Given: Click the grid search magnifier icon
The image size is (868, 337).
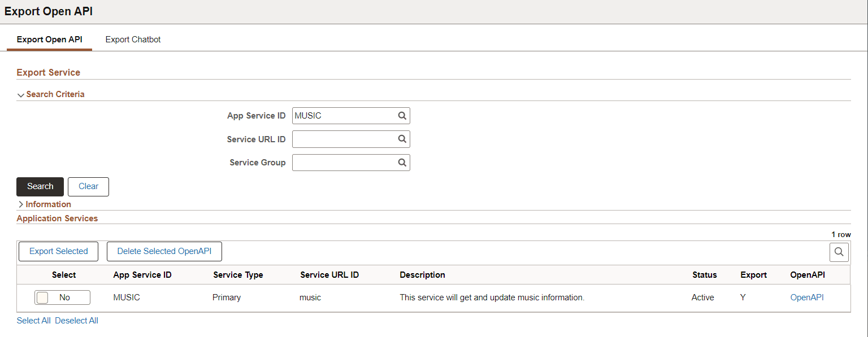Looking at the screenshot, I should (x=839, y=252).
